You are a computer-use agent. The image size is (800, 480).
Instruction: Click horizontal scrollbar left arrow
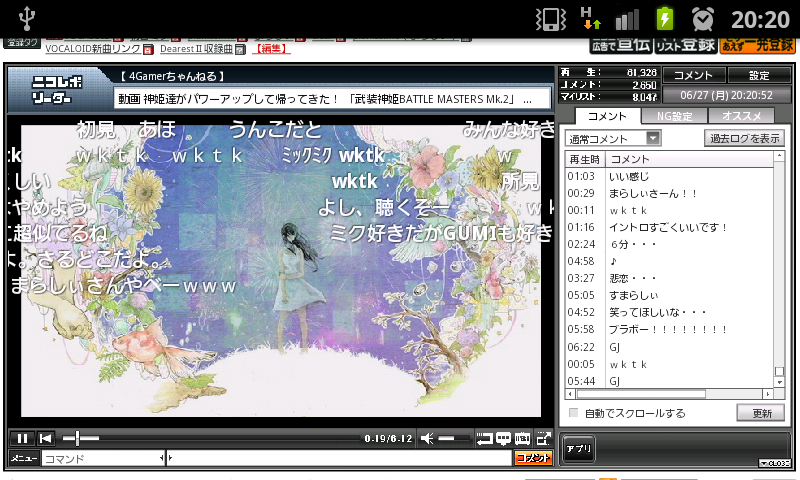pyautogui.click(x=571, y=394)
